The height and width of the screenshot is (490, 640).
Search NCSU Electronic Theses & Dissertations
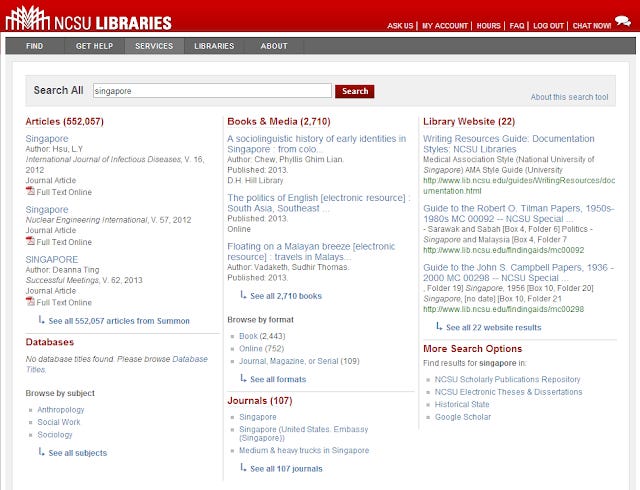(x=509, y=392)
